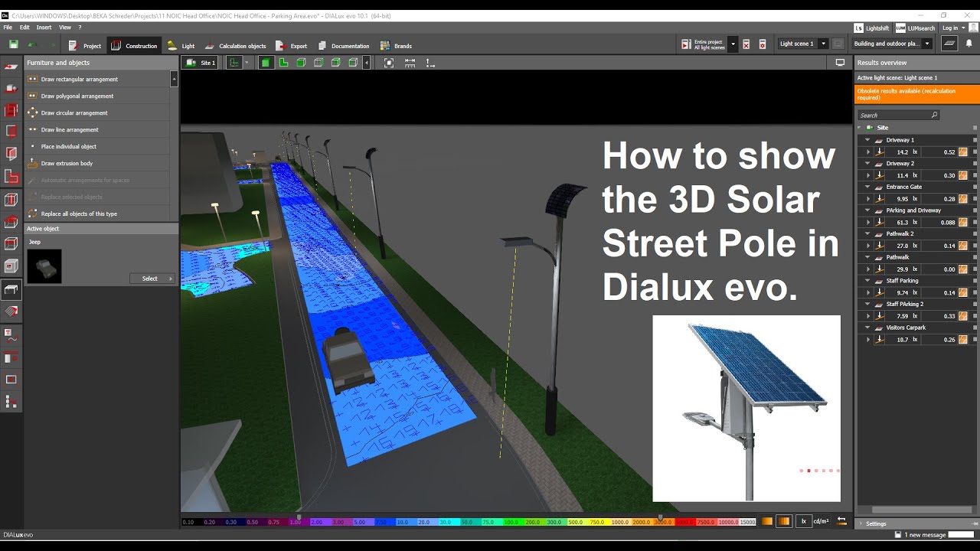Click the zoom to fit view icon
Image resolution: width=980 pixels, height=551 pixels.
(389, 63)
